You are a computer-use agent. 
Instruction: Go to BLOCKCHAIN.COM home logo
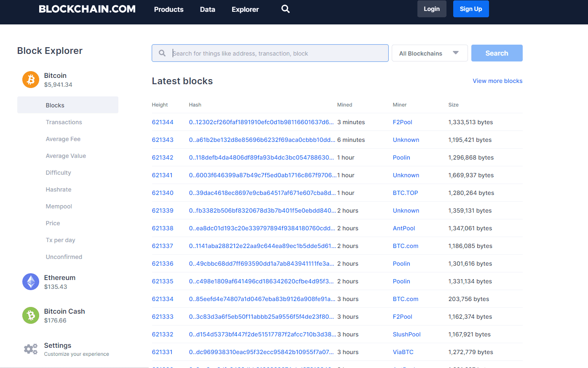[x=87, y=9]
